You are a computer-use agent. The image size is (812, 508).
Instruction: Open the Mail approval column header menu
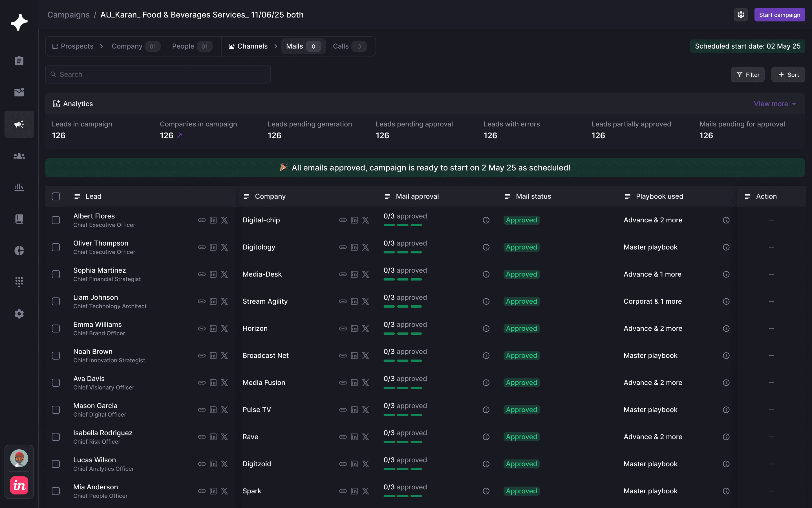pyautogui.click(x=388, y=196)
